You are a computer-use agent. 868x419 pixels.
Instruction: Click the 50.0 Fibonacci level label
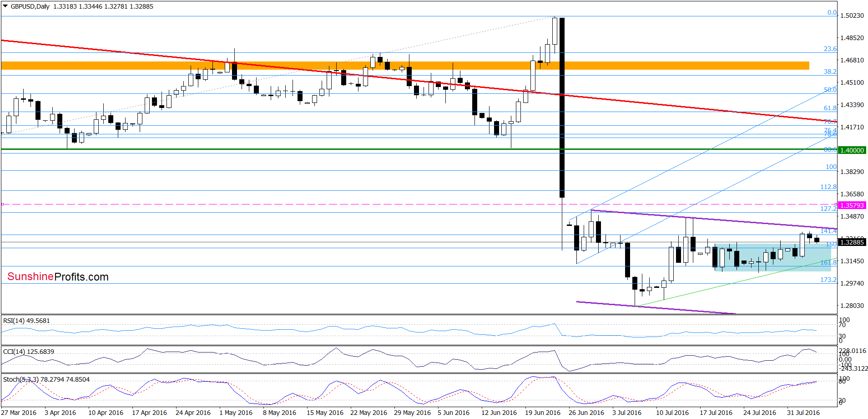point(830,90)
